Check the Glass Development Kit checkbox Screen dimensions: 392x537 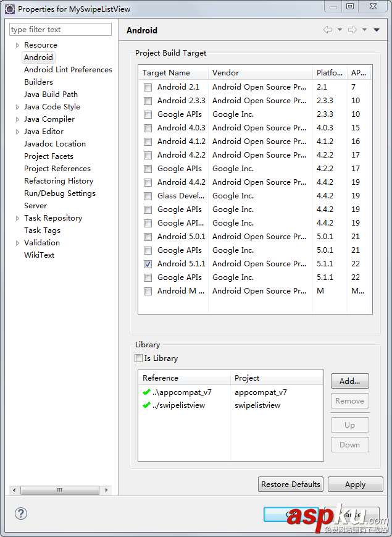(x=148, y=197)
